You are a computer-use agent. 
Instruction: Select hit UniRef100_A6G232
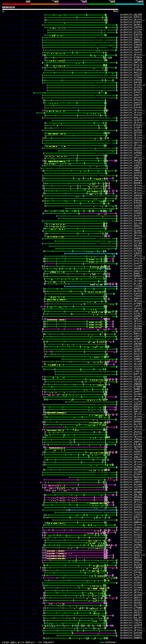point(131,72)
